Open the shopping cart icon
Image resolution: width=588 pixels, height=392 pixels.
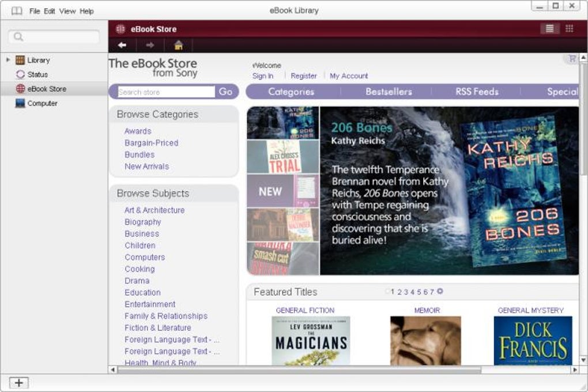[572, 58]
